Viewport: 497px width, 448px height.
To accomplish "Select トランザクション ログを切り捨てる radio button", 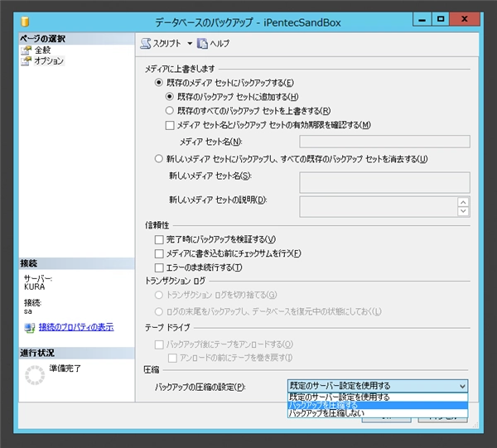I will 158,295.
